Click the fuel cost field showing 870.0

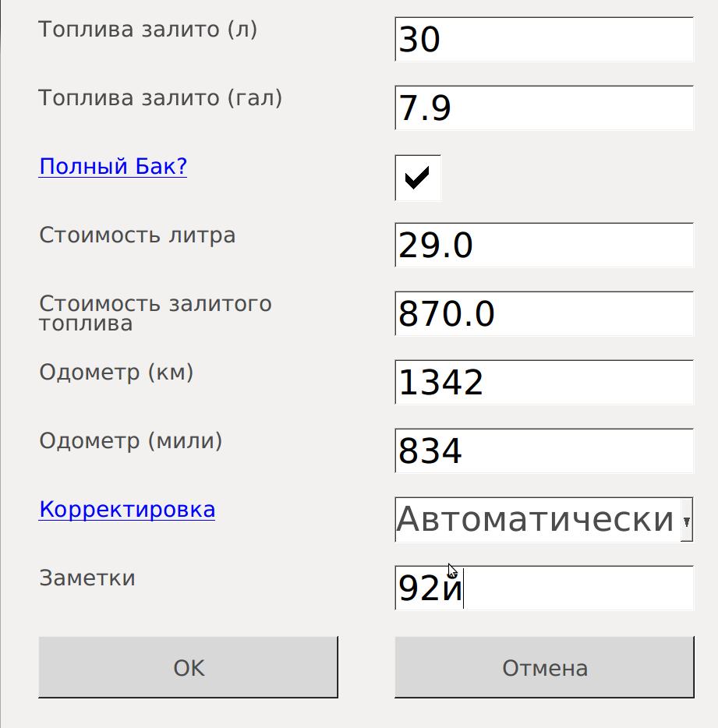click(544, 314)
